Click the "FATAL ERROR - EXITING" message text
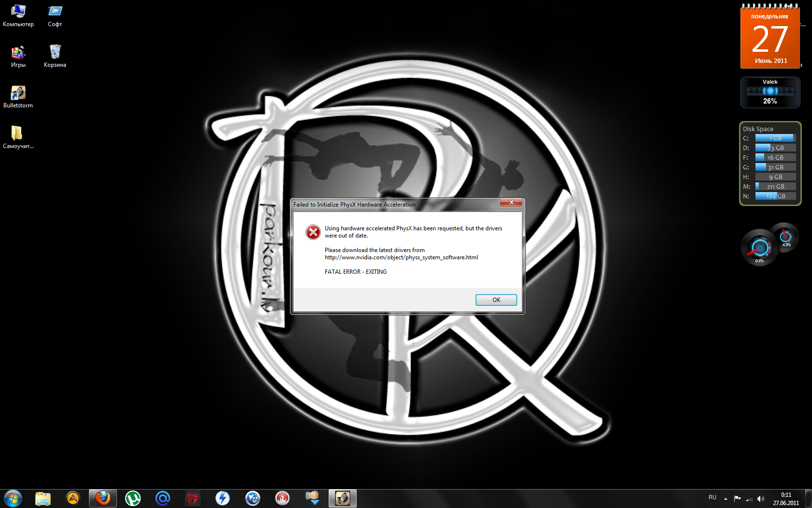Image resolution: width=812 pixels, height=508 pixels. click(x=356, y=272)
